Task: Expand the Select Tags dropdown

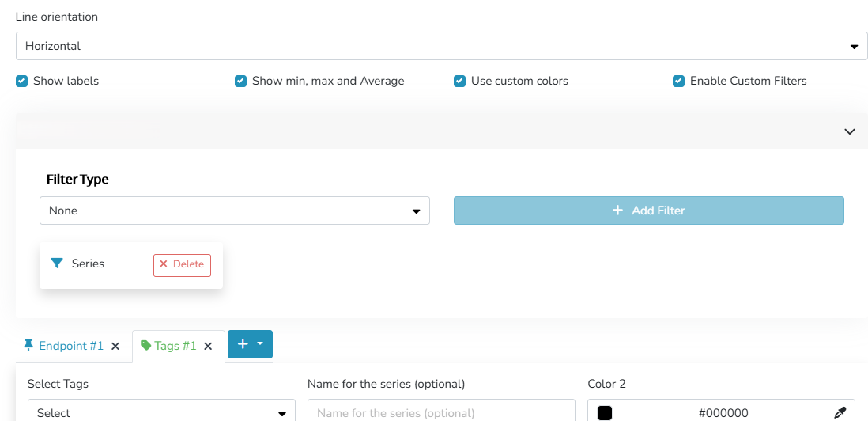Action: [x=161, y=412]
